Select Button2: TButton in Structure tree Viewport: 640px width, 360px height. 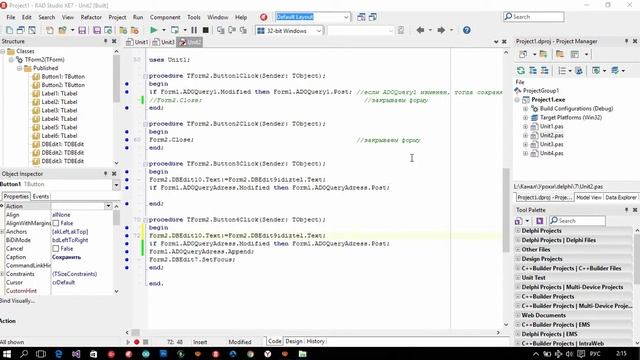click(x=63, y=85)
